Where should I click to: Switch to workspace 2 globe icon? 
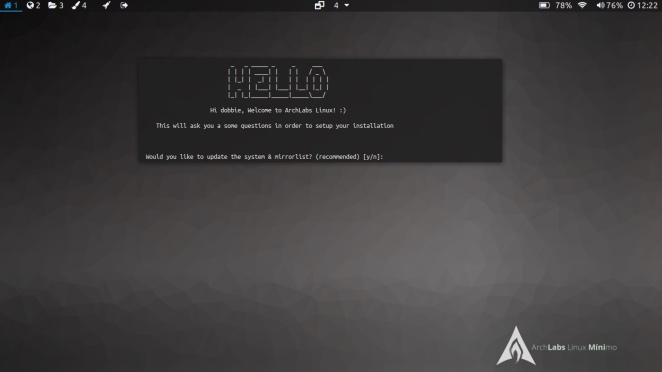click(x=30, y=5)
